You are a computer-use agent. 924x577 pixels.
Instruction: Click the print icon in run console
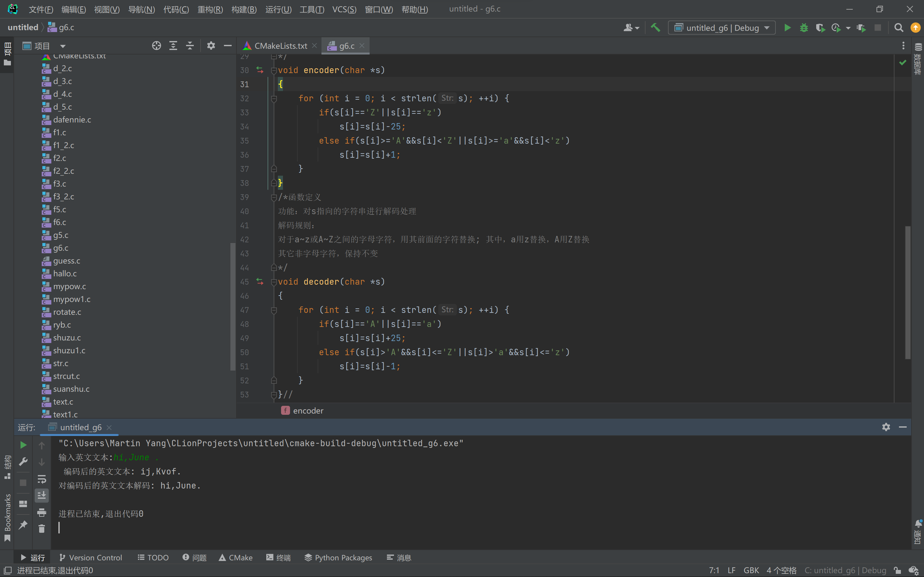coord(42,512)
